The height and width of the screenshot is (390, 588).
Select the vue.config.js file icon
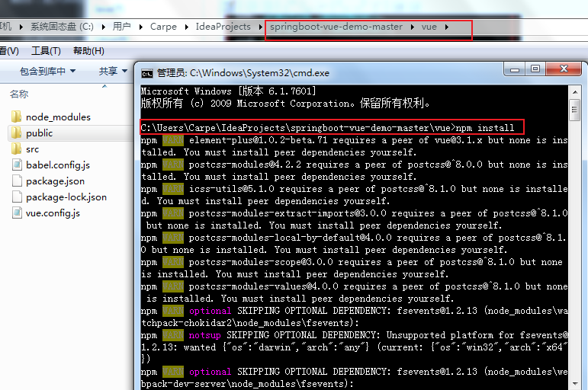[x=17, y=213]
